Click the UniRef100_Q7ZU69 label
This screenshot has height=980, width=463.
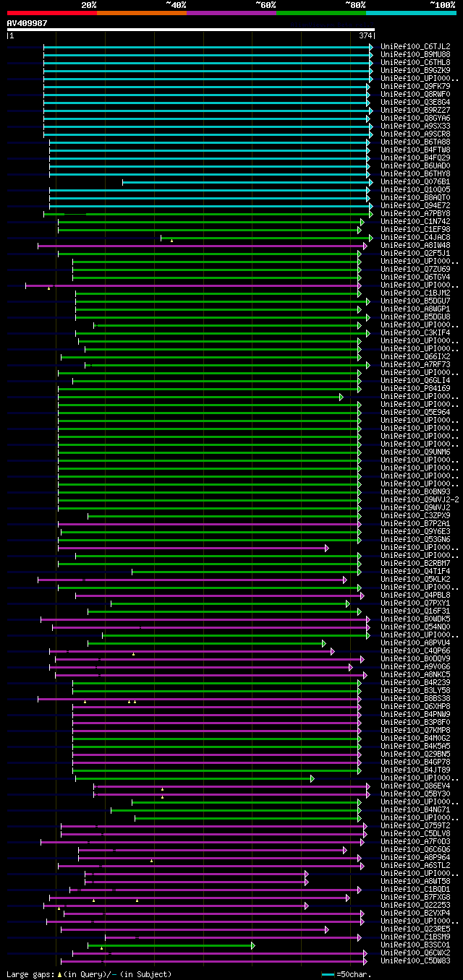(415, 269)
